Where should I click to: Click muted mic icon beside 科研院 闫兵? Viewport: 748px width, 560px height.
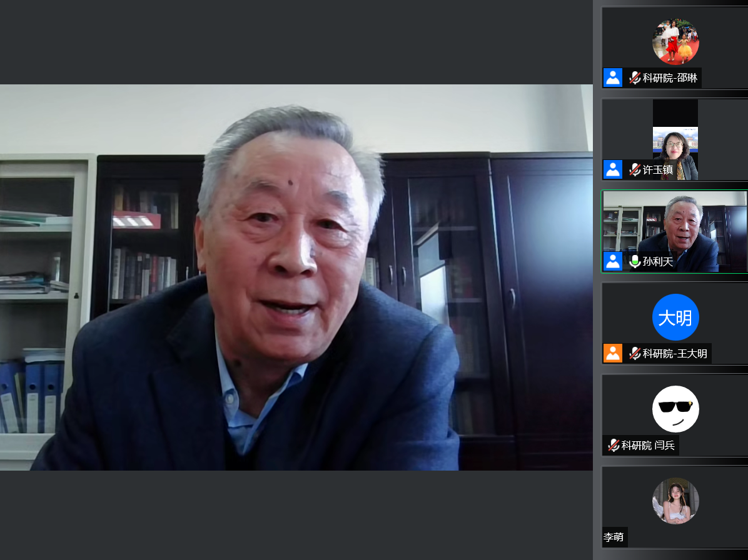[613, 446]
